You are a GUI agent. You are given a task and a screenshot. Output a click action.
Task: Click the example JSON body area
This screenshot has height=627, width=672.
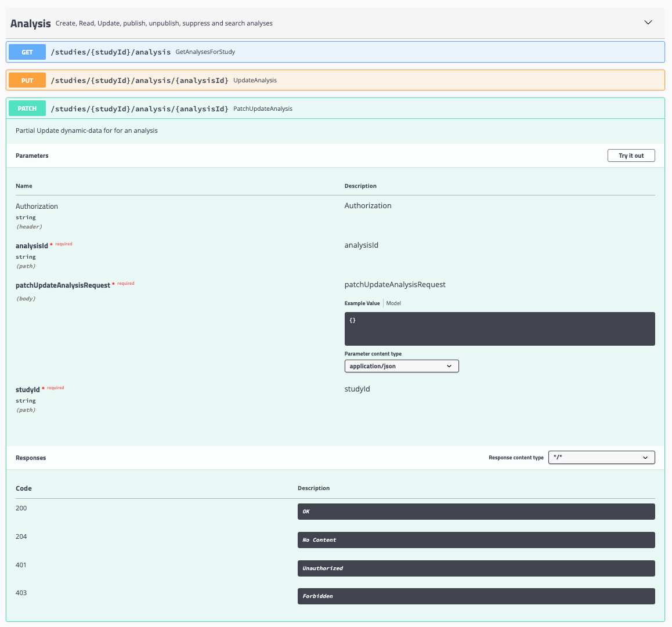499,328
